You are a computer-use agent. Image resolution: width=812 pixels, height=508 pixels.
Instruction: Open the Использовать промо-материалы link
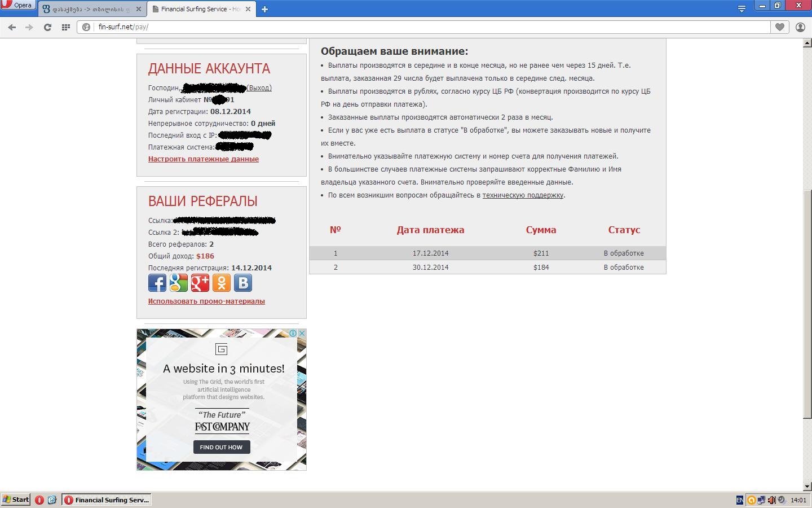point(206,301)
